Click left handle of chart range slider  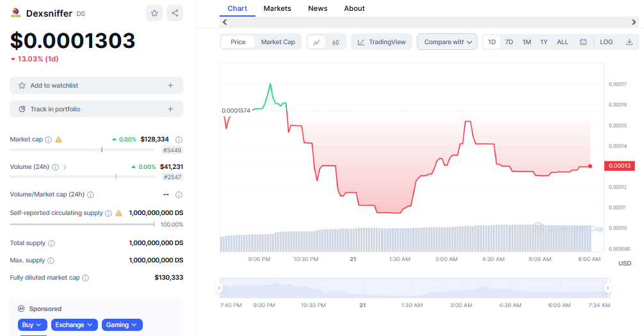click(x=220, y=288)
